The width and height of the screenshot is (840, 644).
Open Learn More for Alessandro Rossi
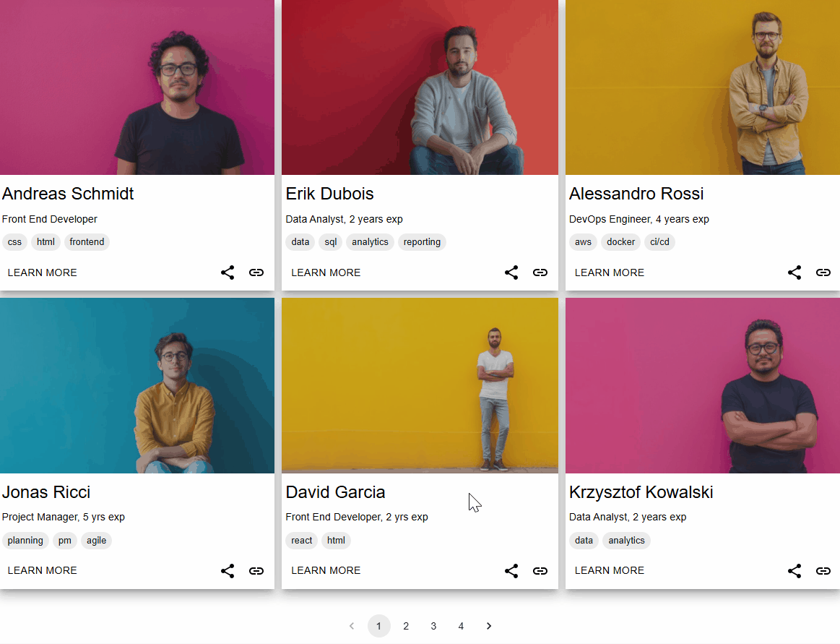point(610,272)
